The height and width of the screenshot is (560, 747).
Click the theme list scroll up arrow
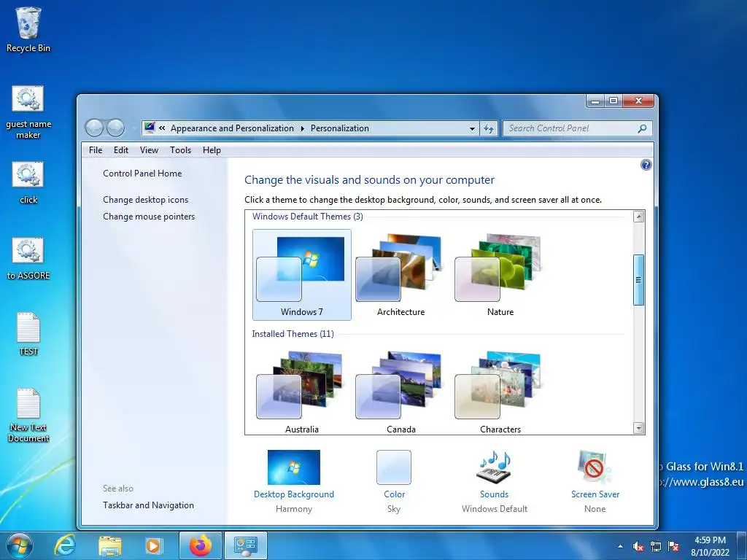click(639, 217)
